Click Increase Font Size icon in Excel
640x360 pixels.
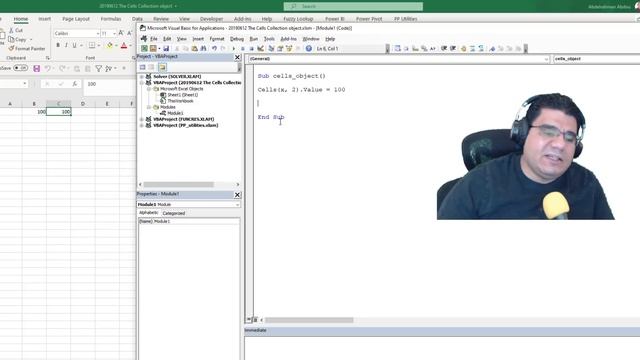click(x=121, y=33)
